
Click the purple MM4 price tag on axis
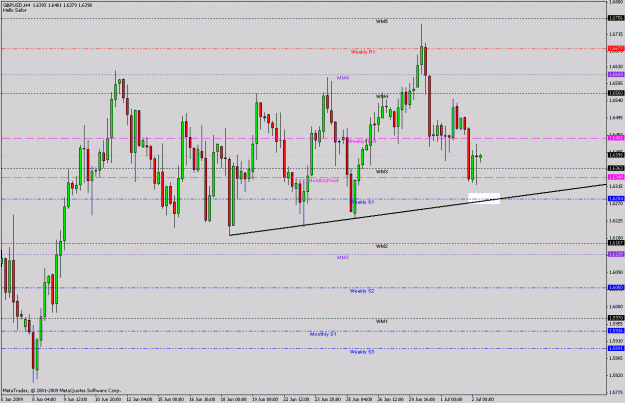click(616, 75)
